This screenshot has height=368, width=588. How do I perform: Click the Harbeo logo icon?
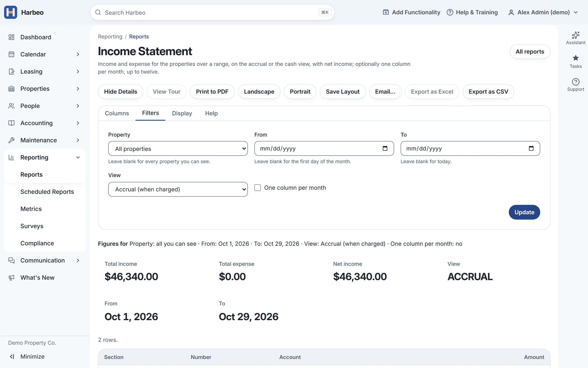point(11,12)
